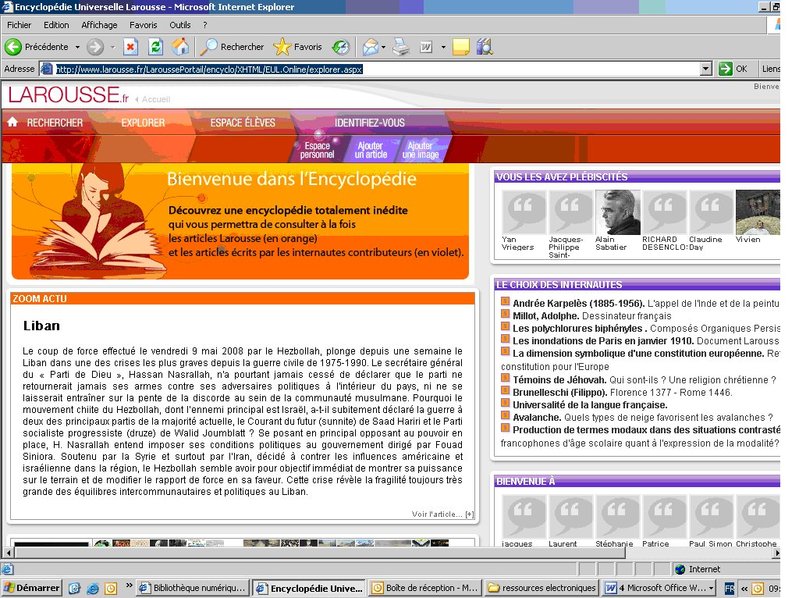Open Andrée Karpelès (1885-1956) article

pos(578,303)
